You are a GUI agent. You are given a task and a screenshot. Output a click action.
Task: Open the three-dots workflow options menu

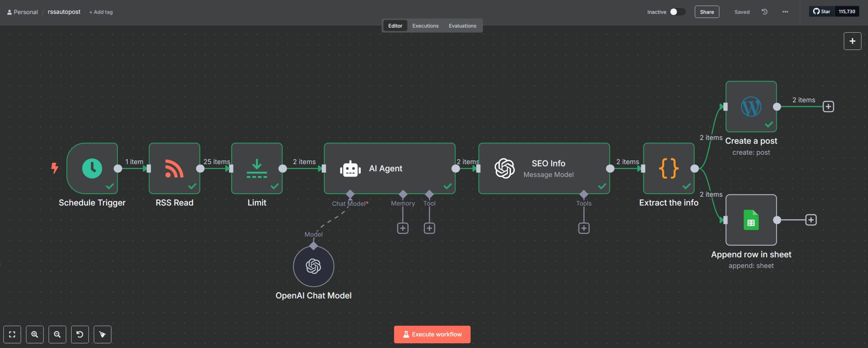(785, 12)
